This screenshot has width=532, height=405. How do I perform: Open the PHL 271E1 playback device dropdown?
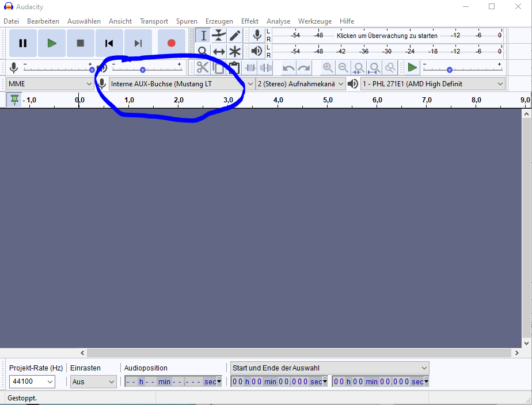433,84
